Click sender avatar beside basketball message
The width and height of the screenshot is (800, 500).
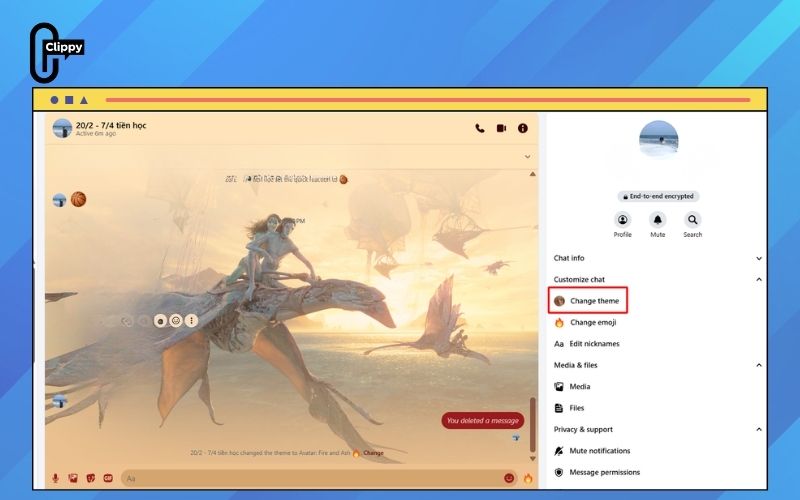coord(59,200)
